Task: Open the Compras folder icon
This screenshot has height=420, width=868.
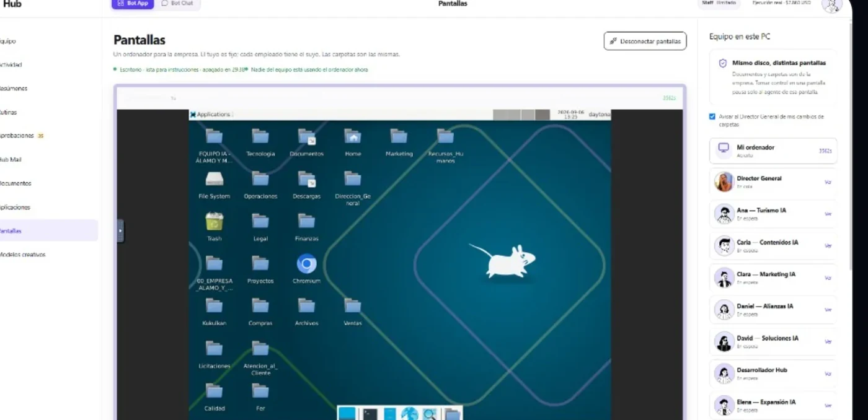Action: [260, 307]
